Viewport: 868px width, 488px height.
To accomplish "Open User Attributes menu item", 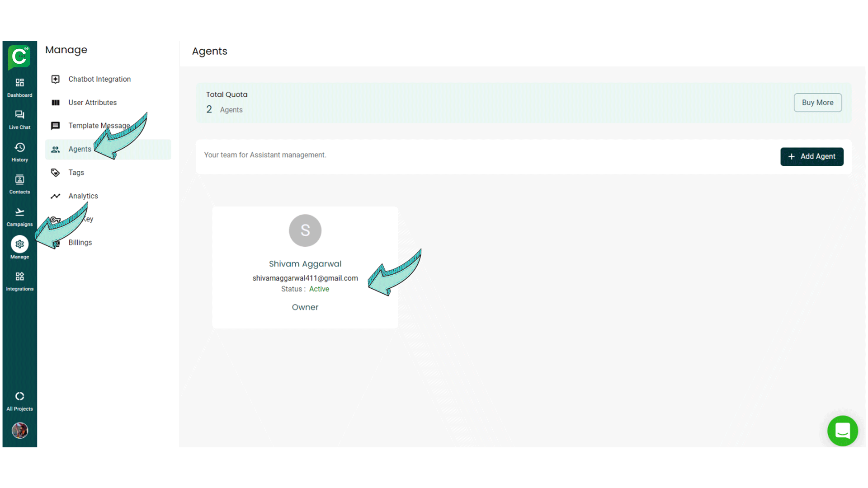I will (x=92, y=103).
